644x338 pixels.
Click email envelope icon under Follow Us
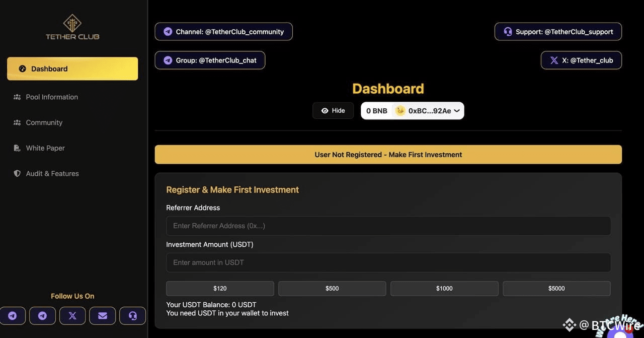pyautogui.click(x=103, y=316)
